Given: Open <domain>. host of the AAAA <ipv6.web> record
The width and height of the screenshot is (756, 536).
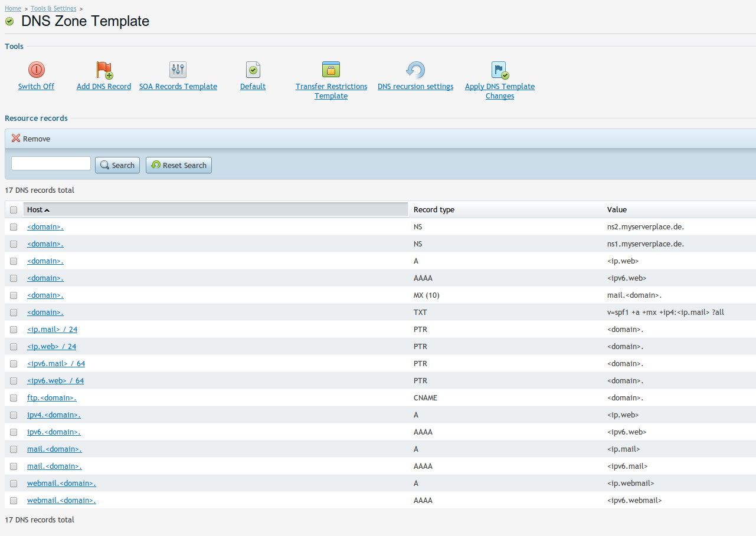Looking at the screenshot, I should tap(45, 278).
